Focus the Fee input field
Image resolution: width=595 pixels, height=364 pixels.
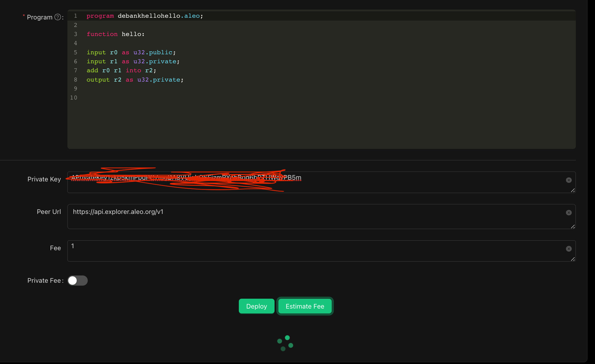coord(321,251)
